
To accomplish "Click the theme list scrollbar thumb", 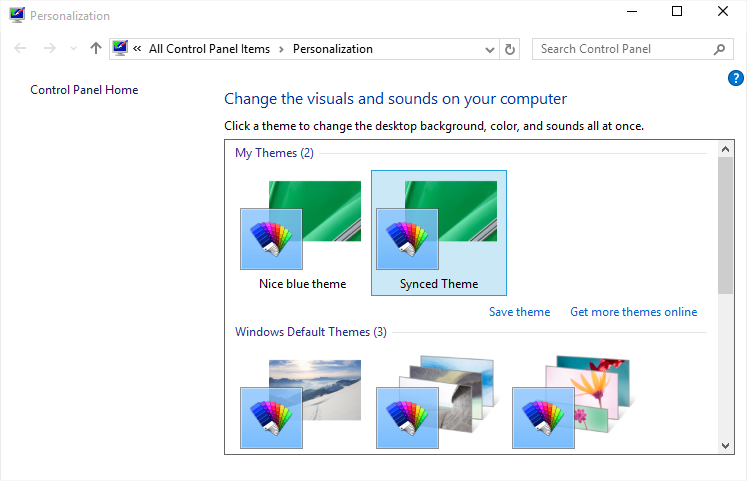I will click(x=726, y=225).
